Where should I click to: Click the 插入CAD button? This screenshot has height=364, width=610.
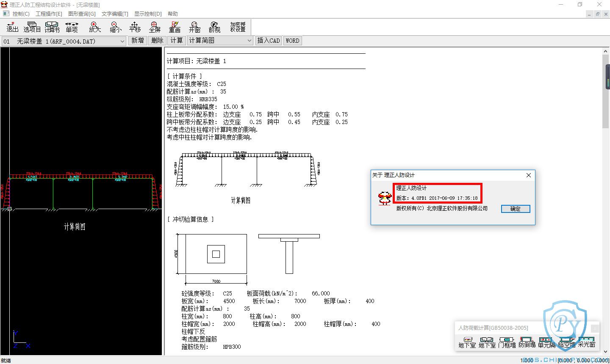(269, 41)
